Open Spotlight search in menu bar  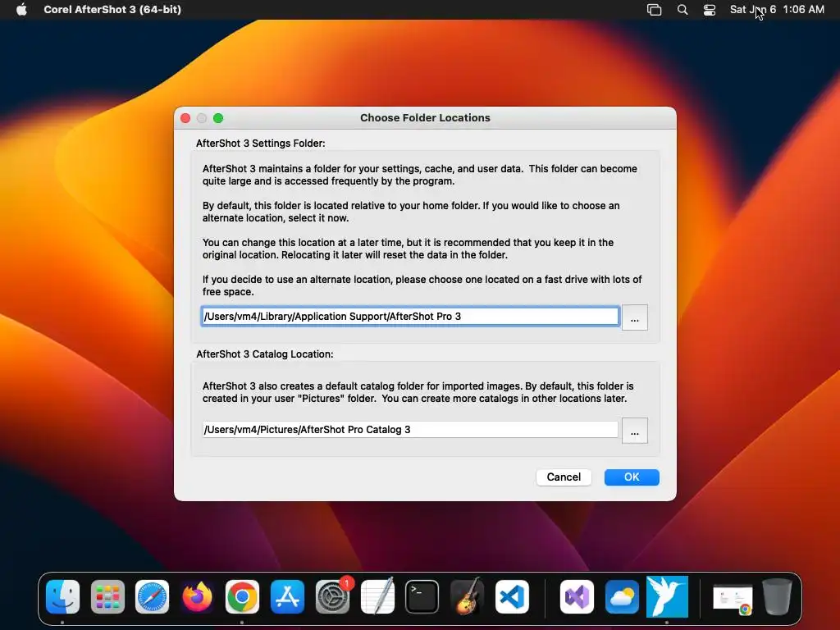point(682,10)
